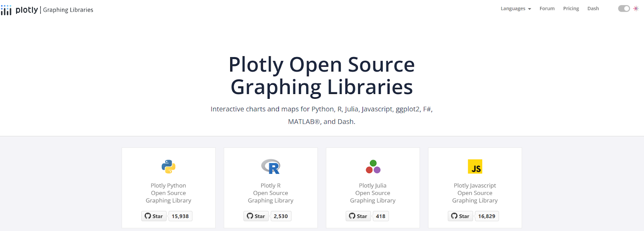Star the Plotly Julia repository
Screen dimensions: 644x231
click(x=358, y=216)
